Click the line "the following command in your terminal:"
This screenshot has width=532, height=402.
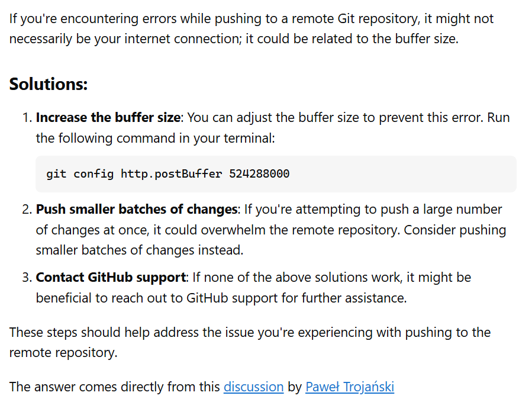pyautogui.click(x=156, y=138)
